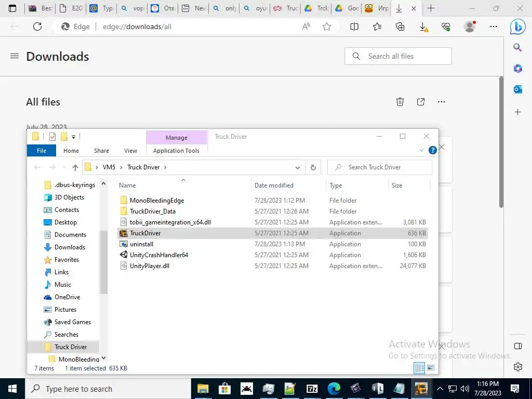Open the address bar history dropdown
This screenshot has height=399, width=532.
[298, 168]
